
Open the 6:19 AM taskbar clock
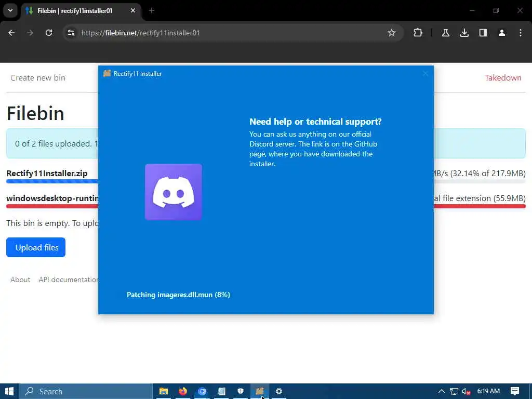(x=488, y=391)
